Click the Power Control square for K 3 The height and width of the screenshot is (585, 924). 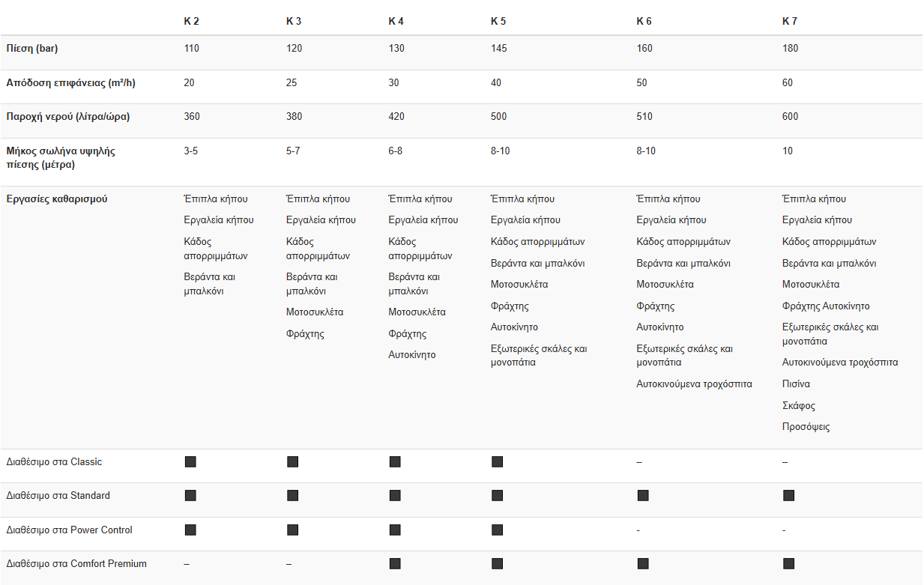292,530
